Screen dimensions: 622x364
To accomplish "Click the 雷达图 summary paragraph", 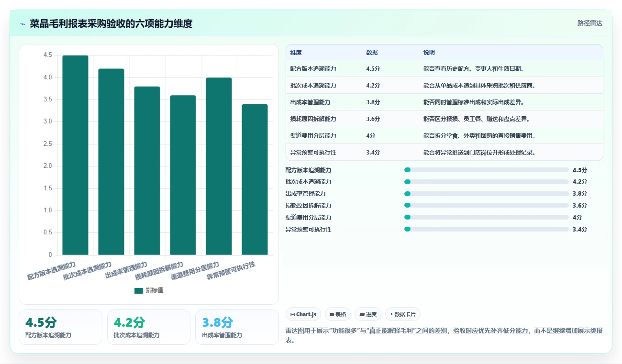I will pos(444,335).
